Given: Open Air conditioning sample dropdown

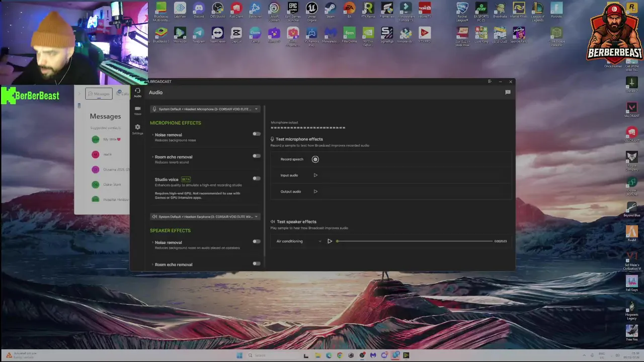Looking at the screenshot, I should [x=298, y=241].
